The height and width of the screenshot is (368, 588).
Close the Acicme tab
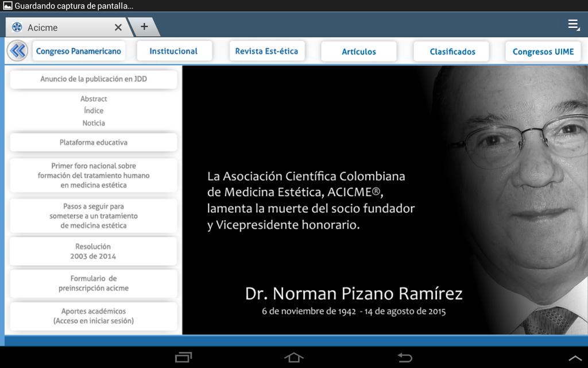pos(118,28)
